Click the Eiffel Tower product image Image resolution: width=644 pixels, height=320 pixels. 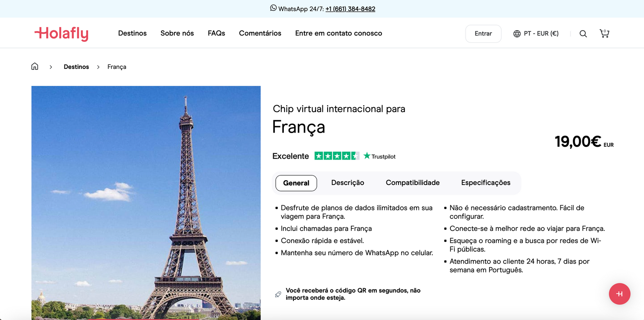(146, 202)
